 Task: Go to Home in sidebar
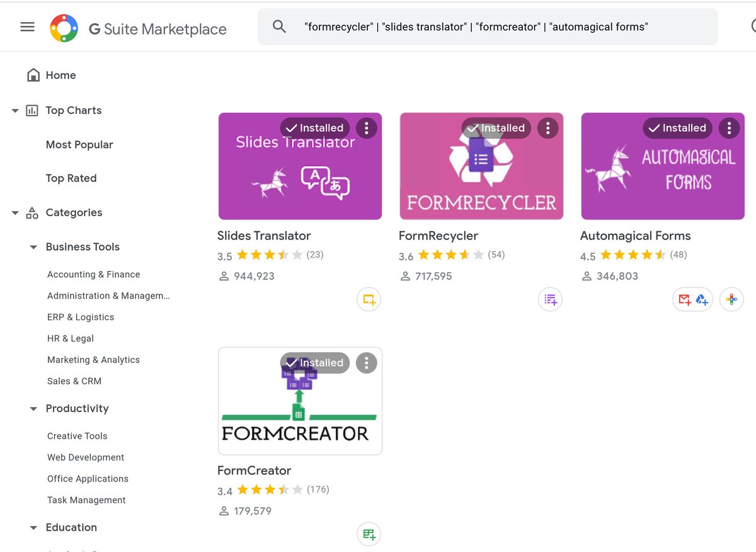coord(60,75)
